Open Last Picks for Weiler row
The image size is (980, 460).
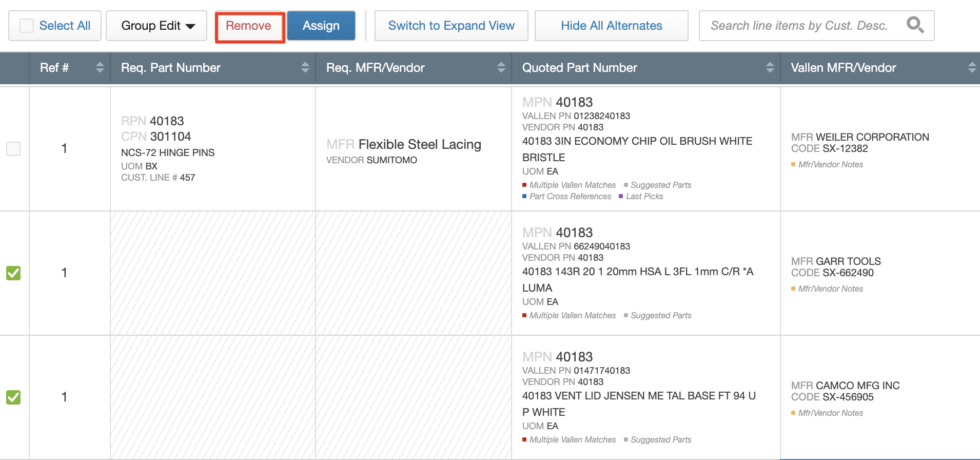pos(644,197)
